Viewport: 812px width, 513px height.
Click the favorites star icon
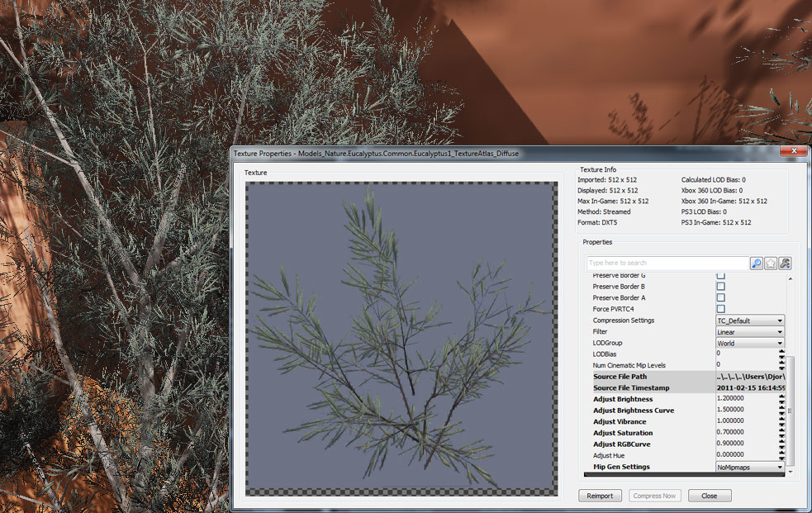770,263
